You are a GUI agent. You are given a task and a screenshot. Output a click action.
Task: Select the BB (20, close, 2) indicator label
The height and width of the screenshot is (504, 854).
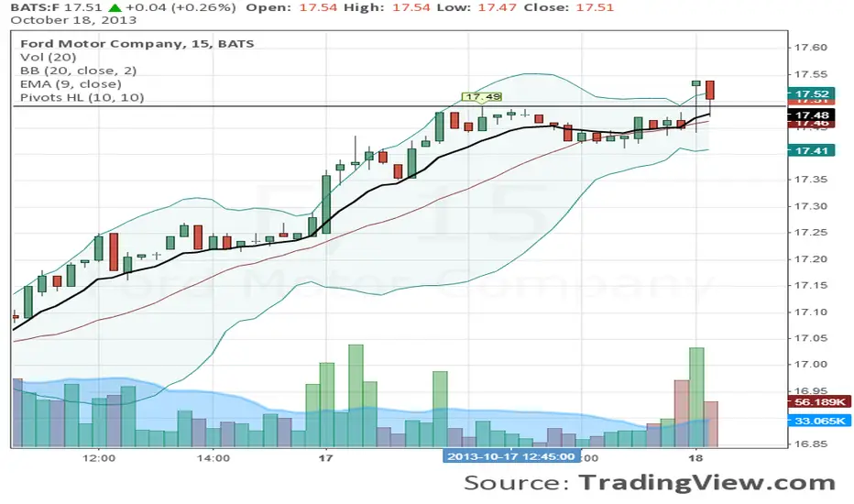pos(79,71)
